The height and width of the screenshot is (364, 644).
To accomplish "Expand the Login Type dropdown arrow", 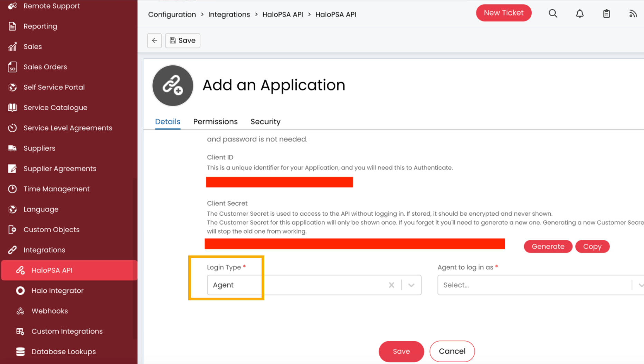I will tap(411, 285).
